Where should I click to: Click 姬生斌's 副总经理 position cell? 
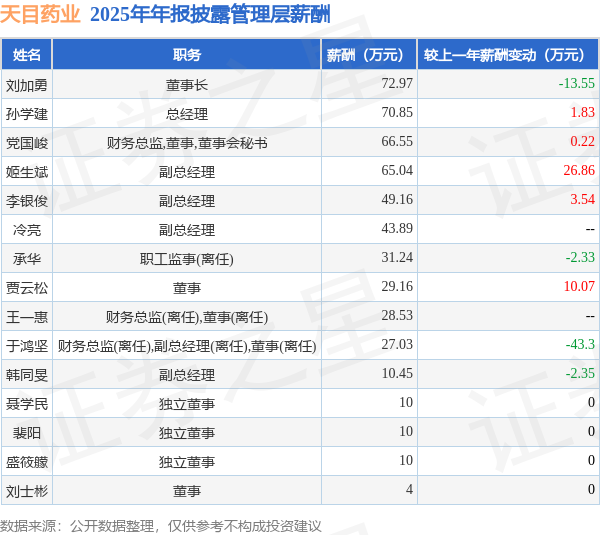(187, 171)
